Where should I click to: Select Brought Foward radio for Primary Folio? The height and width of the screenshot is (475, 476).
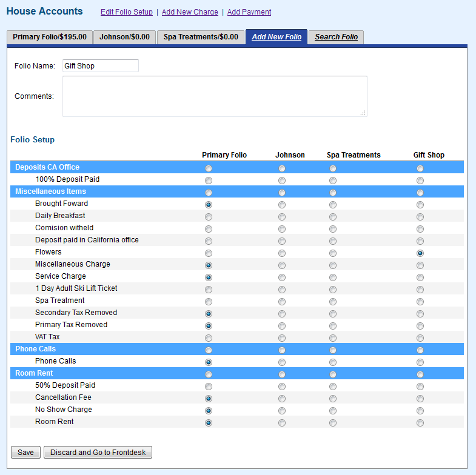click(208, 205)
